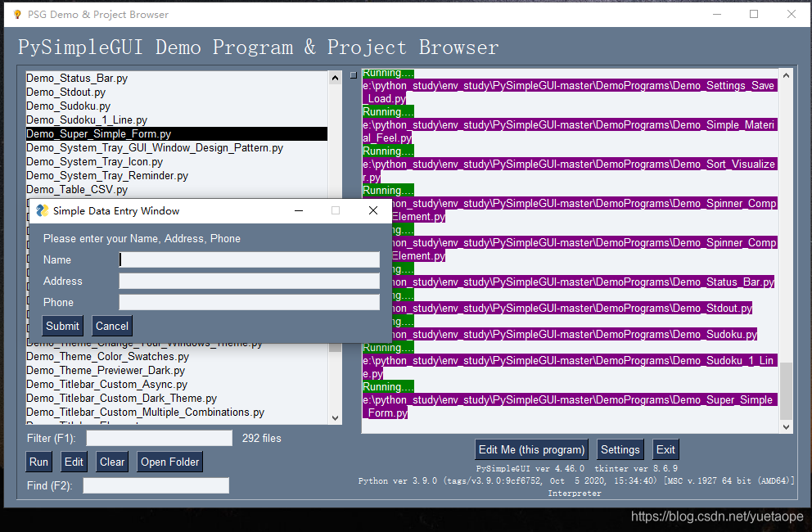
Task: Click the Name label in the data entry form
Action: pos(57,259)
